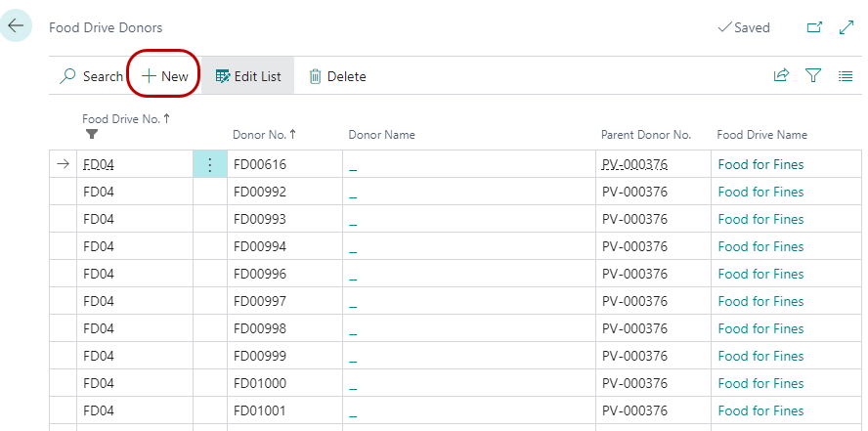
Task: Open the list view options icon
Action: [846, 76]
